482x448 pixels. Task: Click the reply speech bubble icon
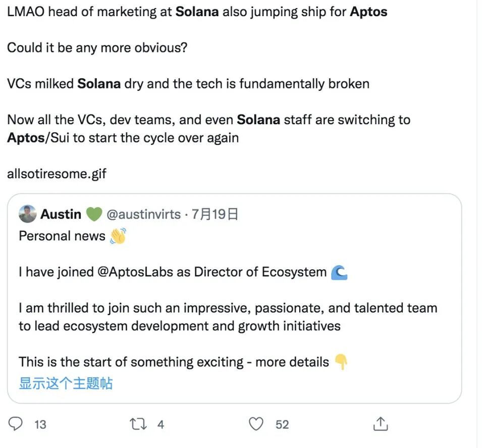tap(16, 423)
